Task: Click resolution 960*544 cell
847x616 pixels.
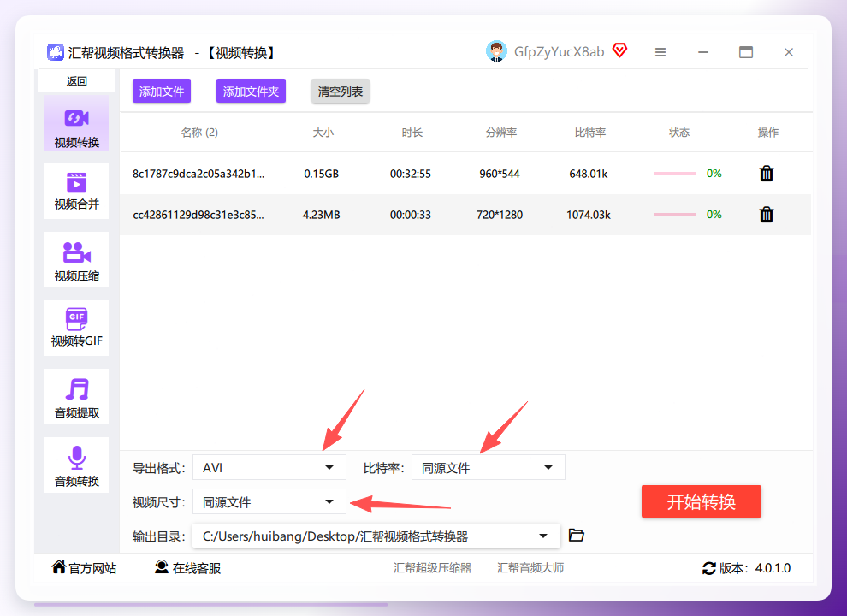Action: pos(500,174)
